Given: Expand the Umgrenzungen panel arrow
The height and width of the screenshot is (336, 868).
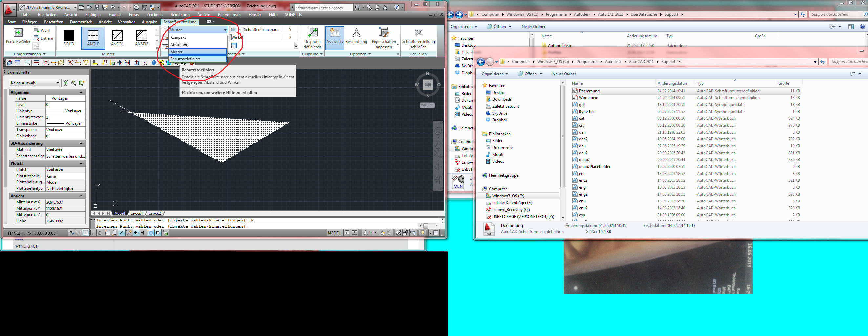Looking at the screenshot, I should click(x=44, y=54).
